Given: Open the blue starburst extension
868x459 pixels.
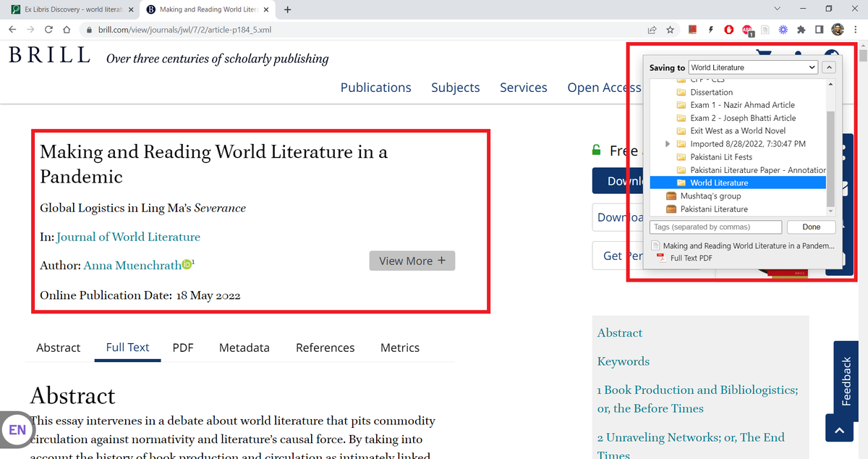Looking at the screenshot, I should (783, 30).
